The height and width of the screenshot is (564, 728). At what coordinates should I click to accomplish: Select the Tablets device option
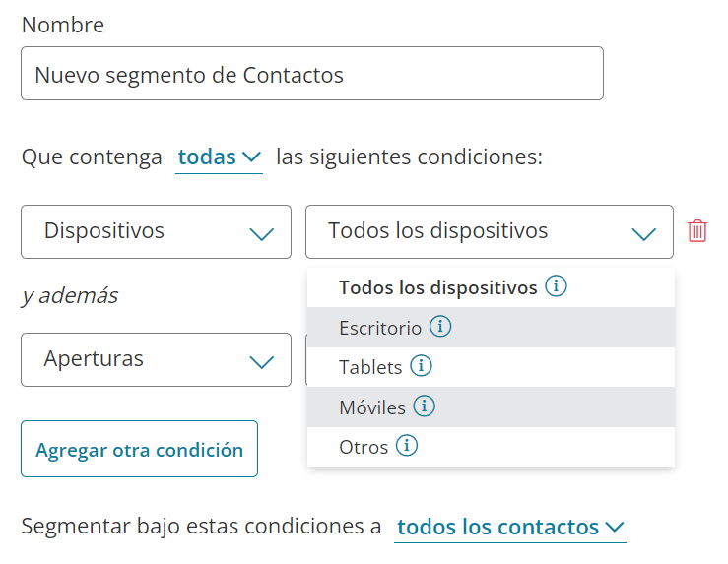(370, 367)
